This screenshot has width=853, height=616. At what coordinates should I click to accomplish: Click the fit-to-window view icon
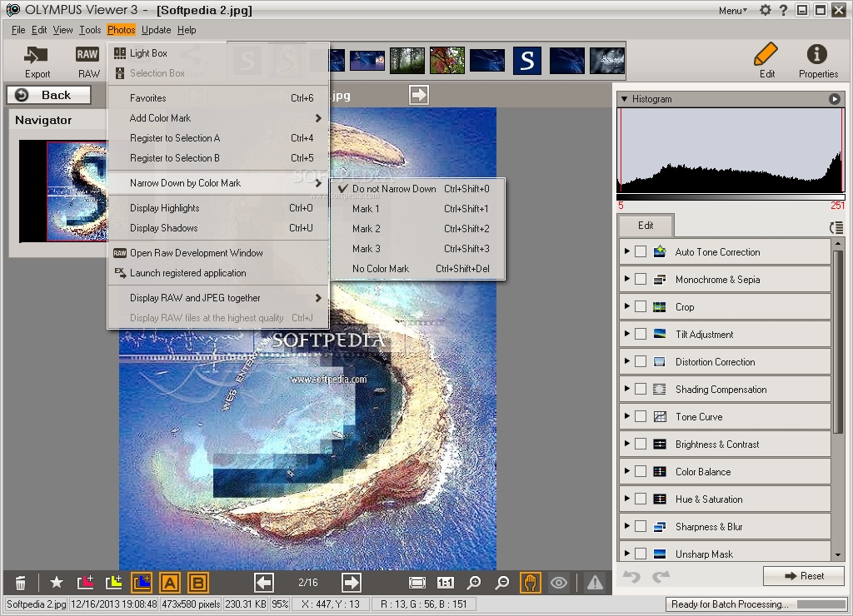point(417,583)
